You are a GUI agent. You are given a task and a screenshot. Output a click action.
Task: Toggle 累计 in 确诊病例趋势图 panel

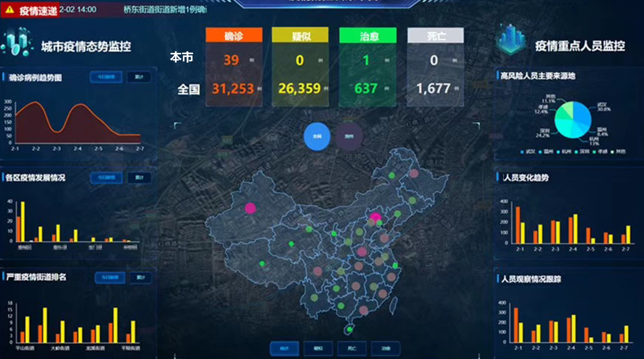point(139,77)
